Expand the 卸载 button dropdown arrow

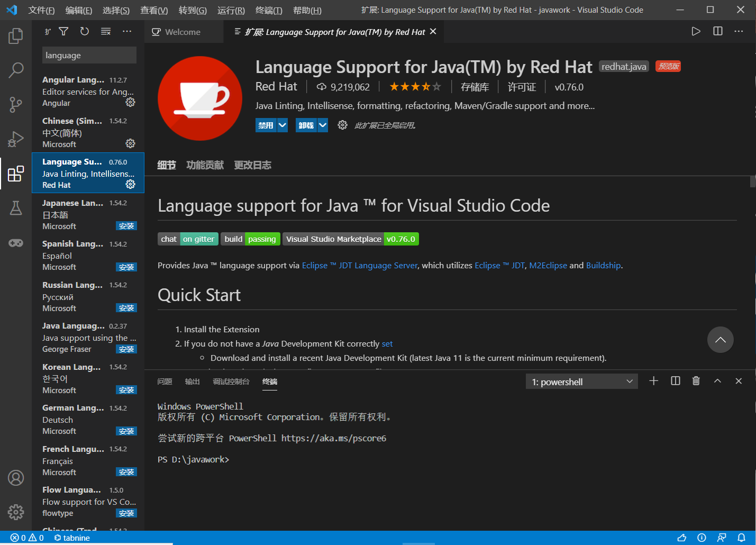click(322, 125)
